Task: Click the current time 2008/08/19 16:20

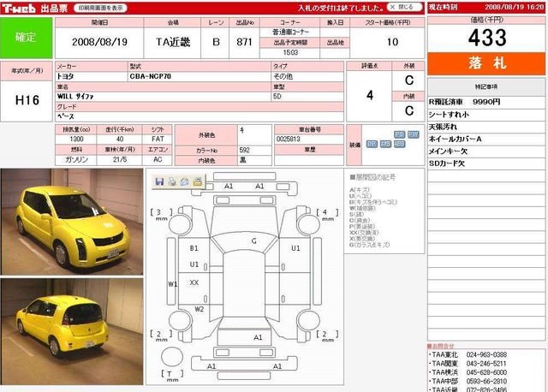Action: (x=514, y=7)
